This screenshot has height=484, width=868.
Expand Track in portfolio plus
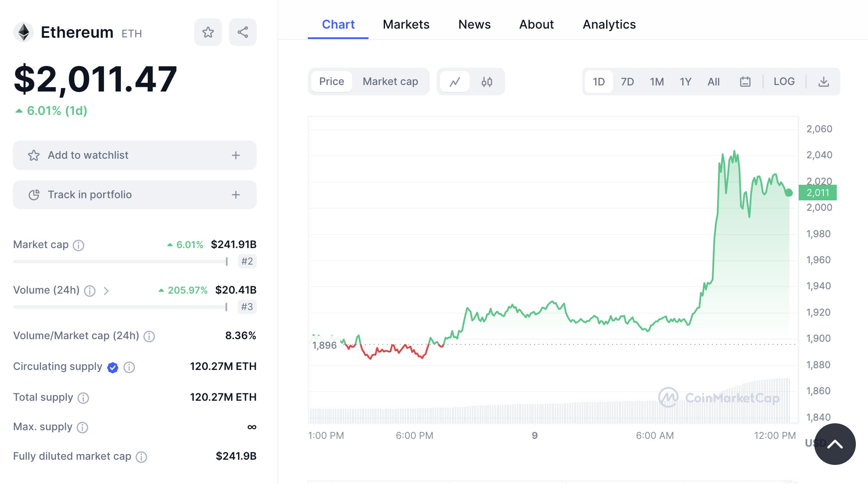(236, 195)
